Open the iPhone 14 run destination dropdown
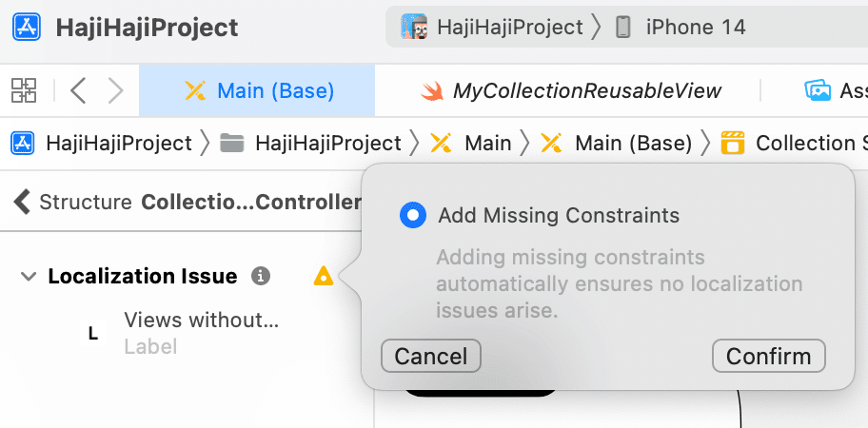Viewport: 868px width, 428px height. 696,27
